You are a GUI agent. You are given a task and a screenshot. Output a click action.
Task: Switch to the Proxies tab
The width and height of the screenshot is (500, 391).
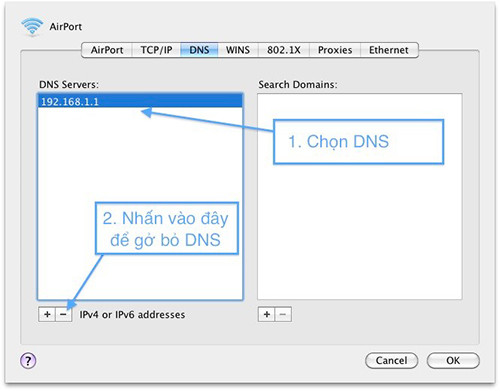coord(335,50)
